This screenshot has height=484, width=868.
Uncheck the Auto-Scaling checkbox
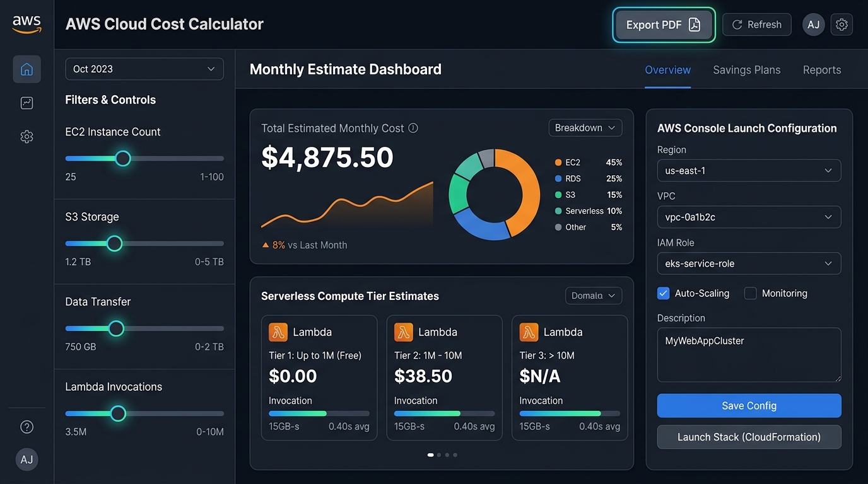(x=663, y=293)
